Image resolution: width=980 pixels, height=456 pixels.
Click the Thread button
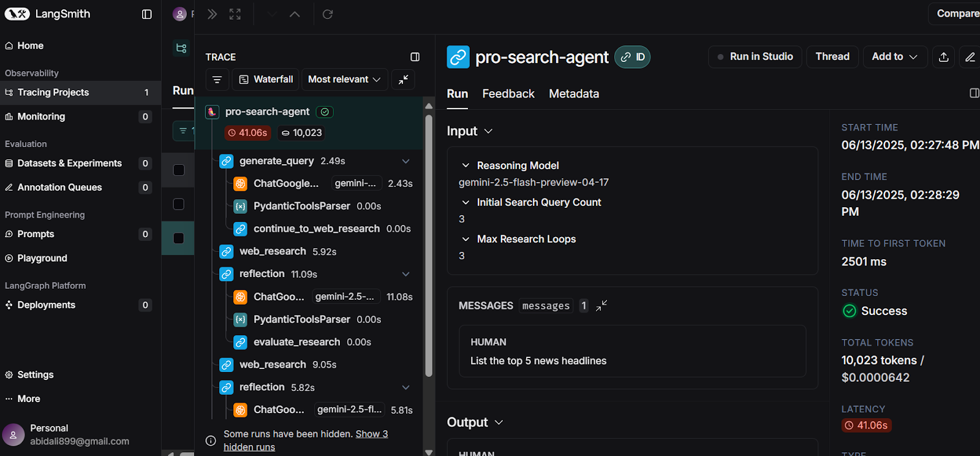pyautogui.click(x=832, y=57)
